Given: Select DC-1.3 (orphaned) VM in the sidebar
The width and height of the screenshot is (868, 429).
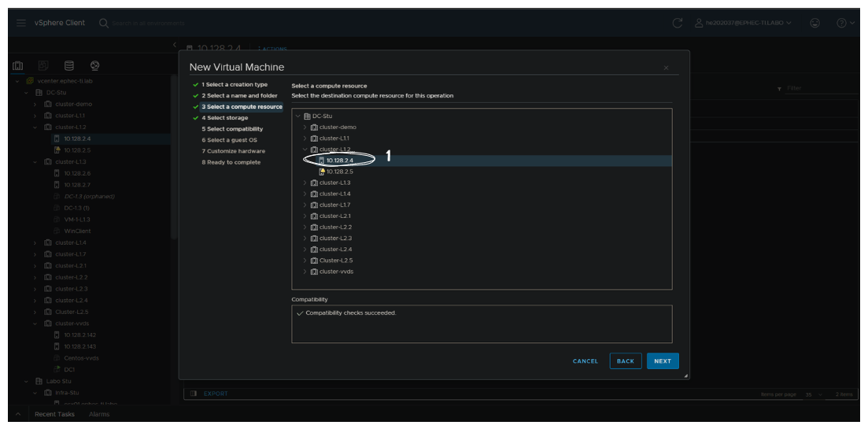Looking at the screenshot, I should coord(89,197).
